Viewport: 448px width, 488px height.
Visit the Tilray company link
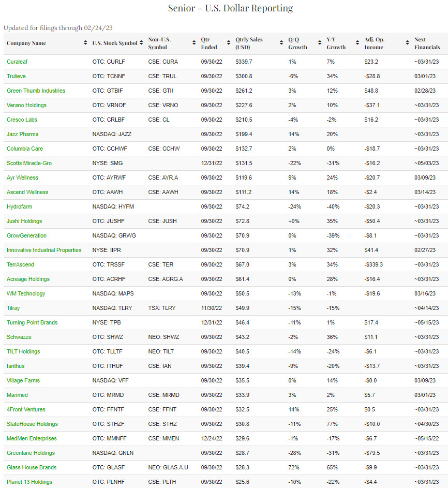13,308
